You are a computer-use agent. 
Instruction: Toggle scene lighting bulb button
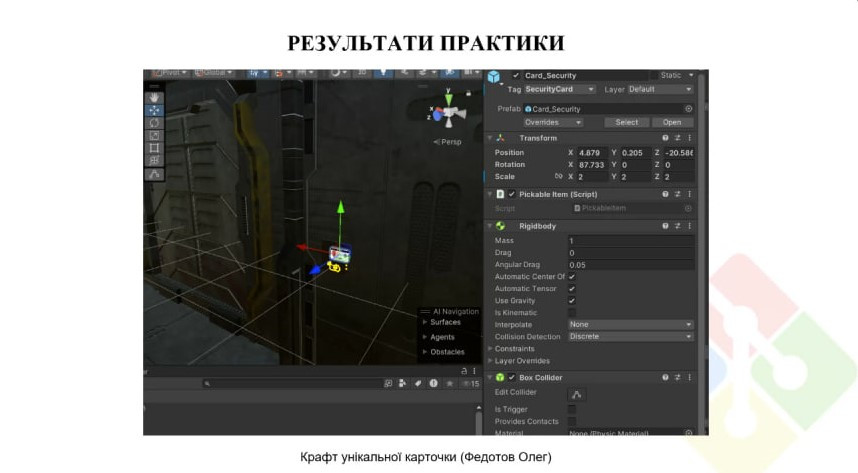point(383,73)
